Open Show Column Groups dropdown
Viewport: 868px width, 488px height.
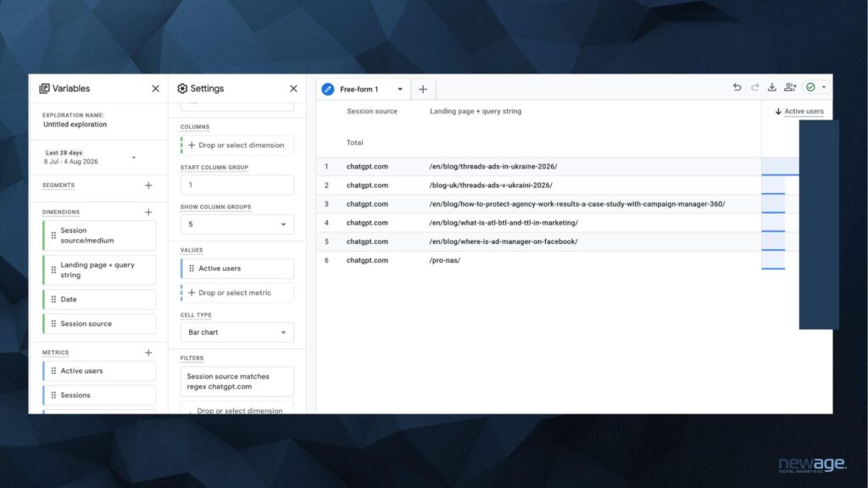(237, 224)
